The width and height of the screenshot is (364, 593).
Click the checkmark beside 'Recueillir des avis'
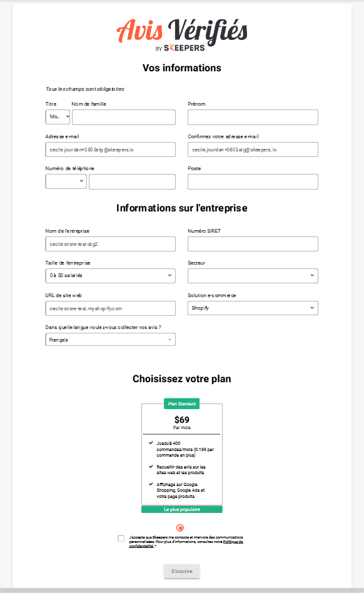pyautogui.click(x=151, y=467)
